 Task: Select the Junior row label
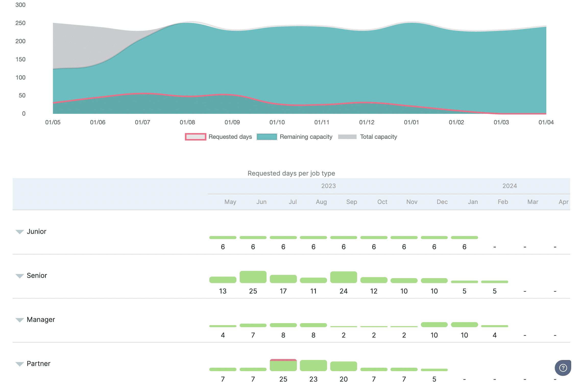tap(37, 231)
